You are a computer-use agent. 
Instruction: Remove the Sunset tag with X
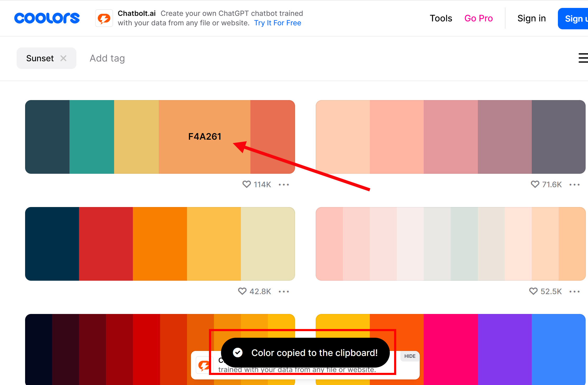(x=63, y=58)
